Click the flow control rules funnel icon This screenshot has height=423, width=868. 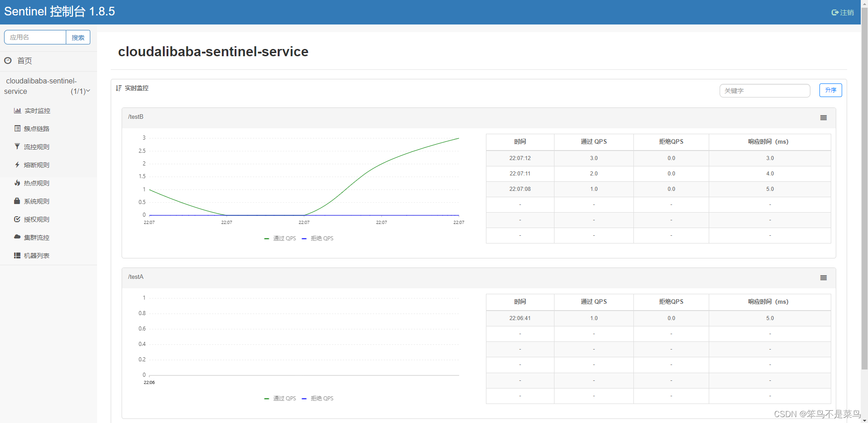[17, 147]
